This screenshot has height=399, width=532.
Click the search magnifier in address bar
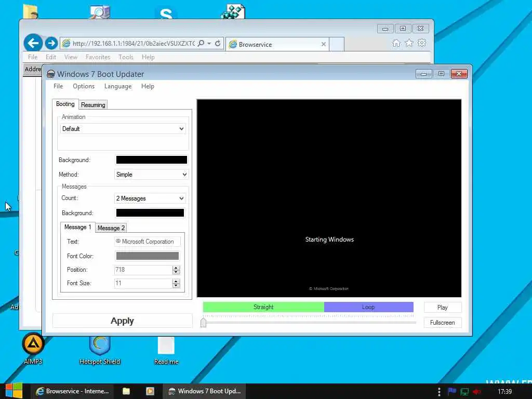(201, 44)
